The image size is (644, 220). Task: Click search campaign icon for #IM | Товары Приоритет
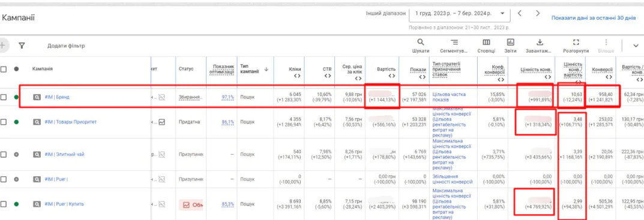pos(37,122)
